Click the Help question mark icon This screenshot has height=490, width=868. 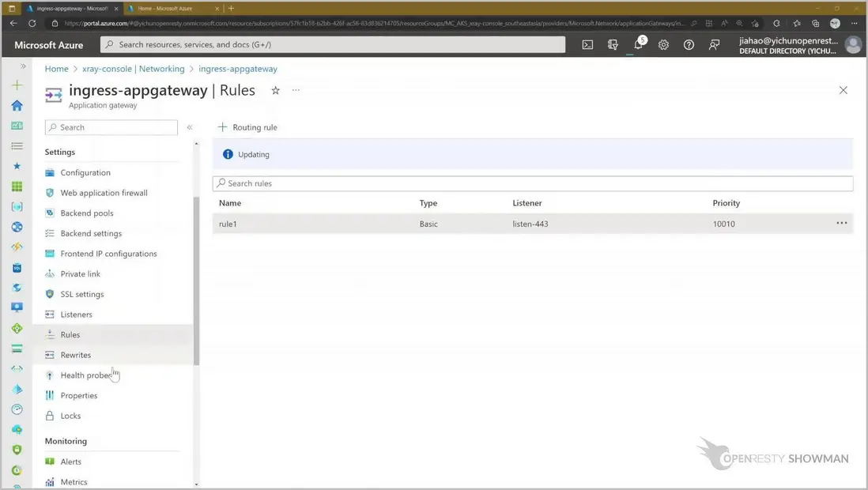(x=689, y=45)
